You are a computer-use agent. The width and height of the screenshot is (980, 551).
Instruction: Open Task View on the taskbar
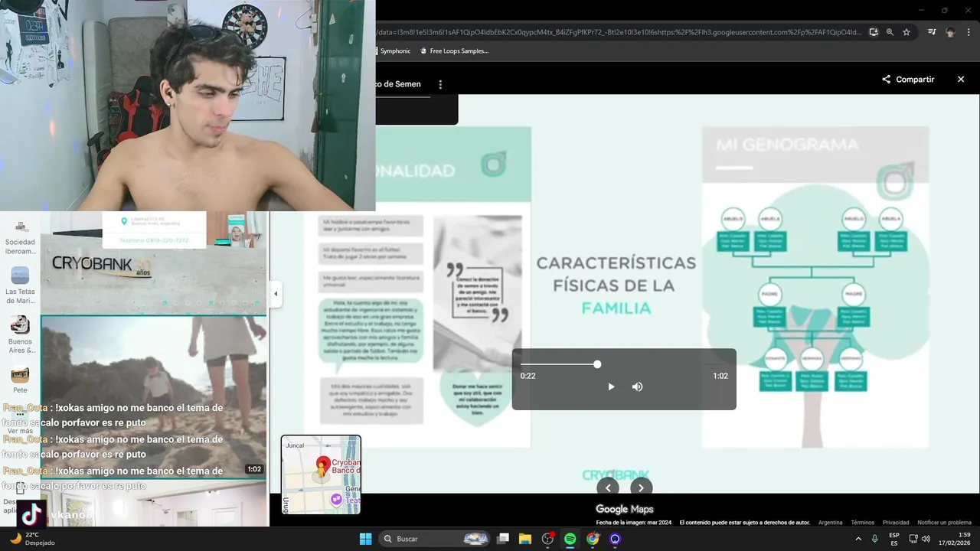[503, 539]
